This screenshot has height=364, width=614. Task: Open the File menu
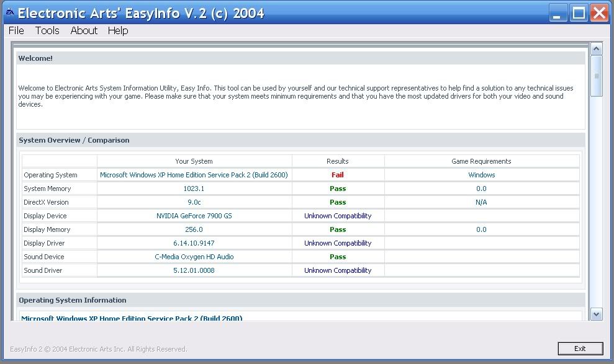click(x=16, y=30)
